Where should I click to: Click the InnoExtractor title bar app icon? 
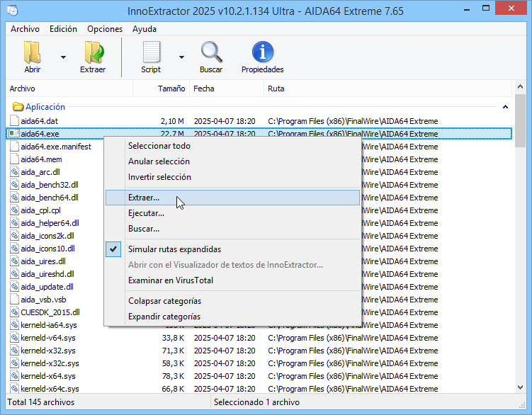(x=13, y=11)
